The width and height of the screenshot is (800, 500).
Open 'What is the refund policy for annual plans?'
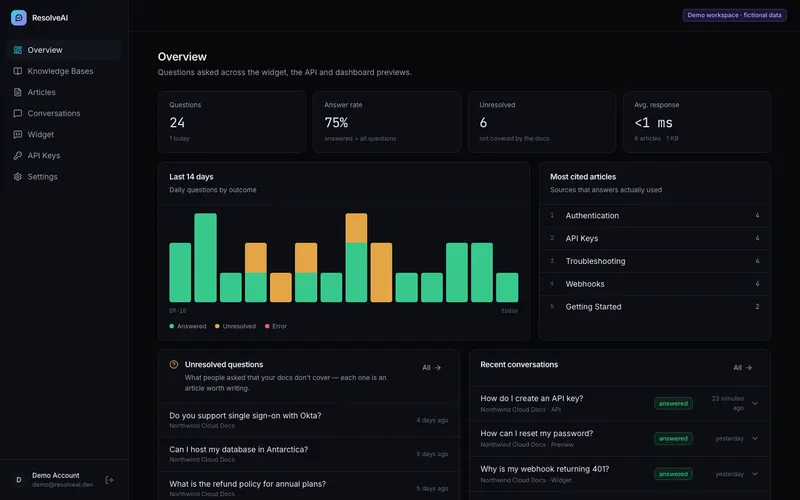pyautogui.click(x=309, y=488)
